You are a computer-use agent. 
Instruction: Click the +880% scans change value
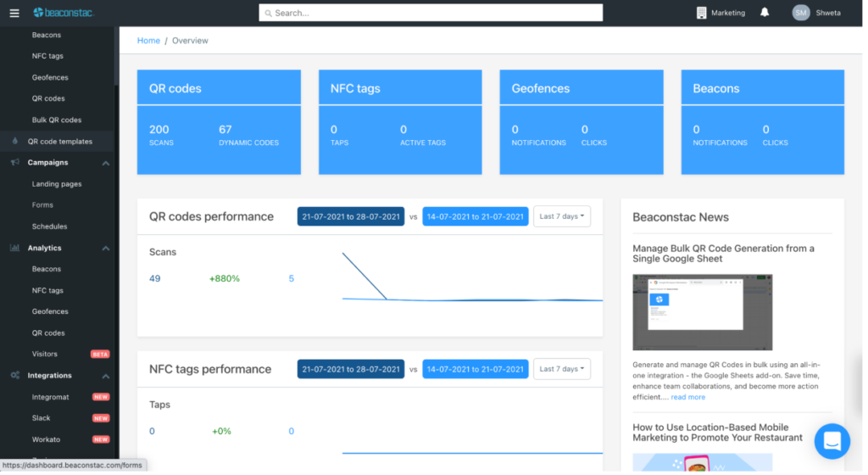(224, 279)
